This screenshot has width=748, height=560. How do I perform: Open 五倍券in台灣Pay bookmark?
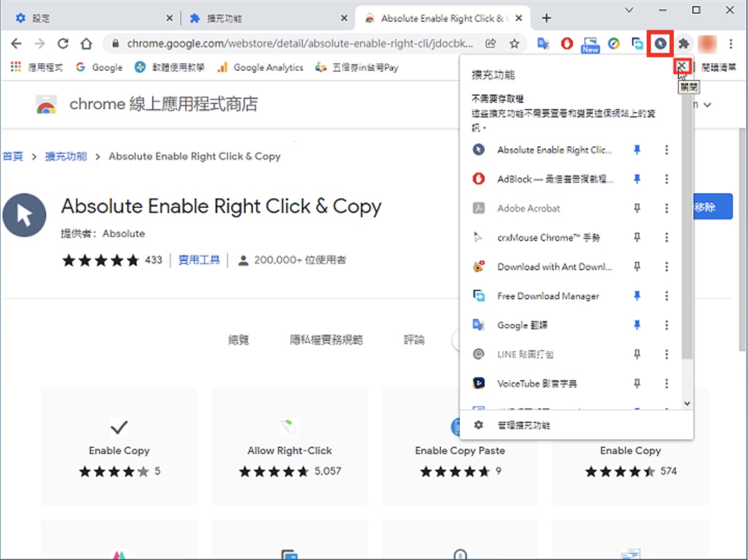357,68
